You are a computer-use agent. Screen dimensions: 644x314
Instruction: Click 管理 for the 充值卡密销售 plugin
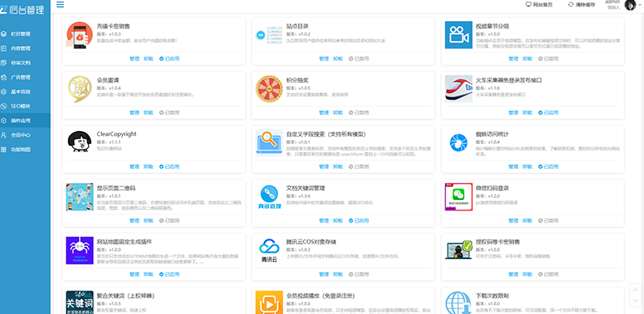click(x=134, y=59)
